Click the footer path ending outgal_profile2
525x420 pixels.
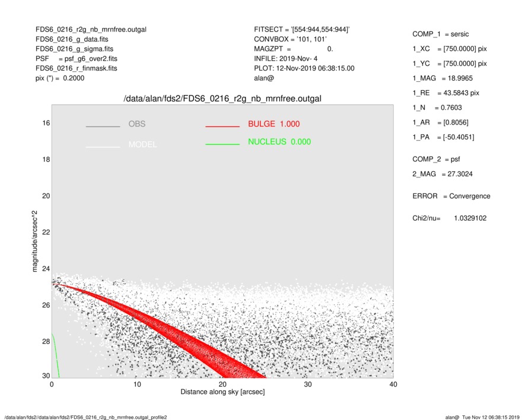coord(85,417)
